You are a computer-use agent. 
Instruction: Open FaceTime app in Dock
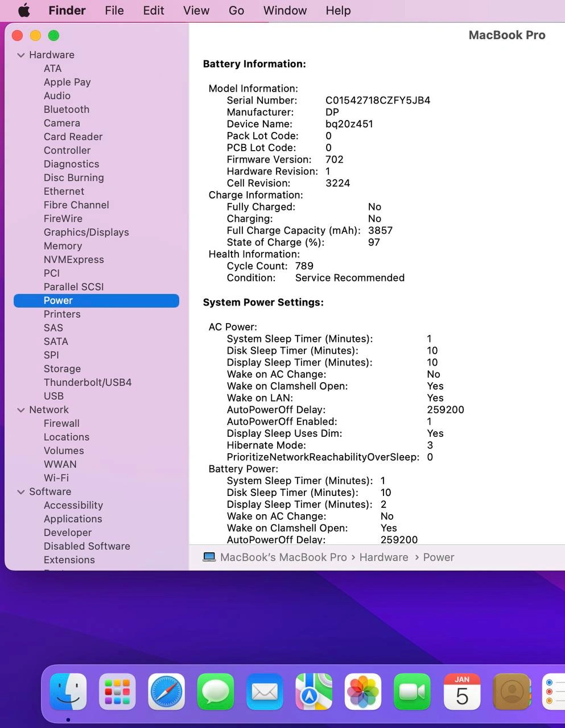coord(412,692)
